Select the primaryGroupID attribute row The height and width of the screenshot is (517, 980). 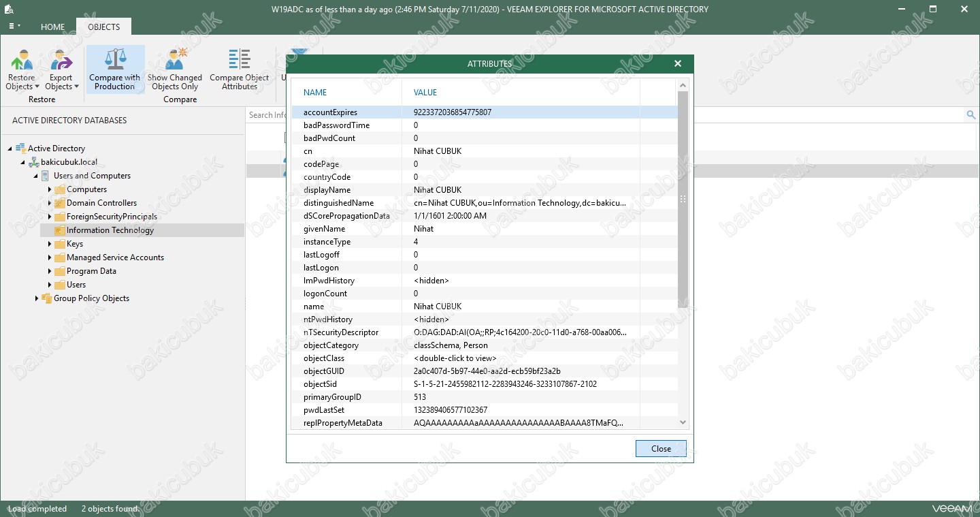coord(485,397)
